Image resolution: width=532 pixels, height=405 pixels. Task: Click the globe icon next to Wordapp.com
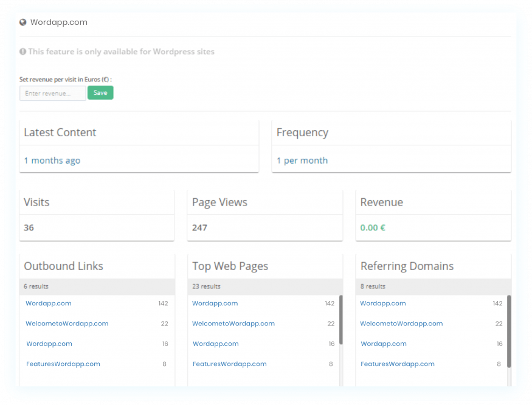(x=22, y=22)
